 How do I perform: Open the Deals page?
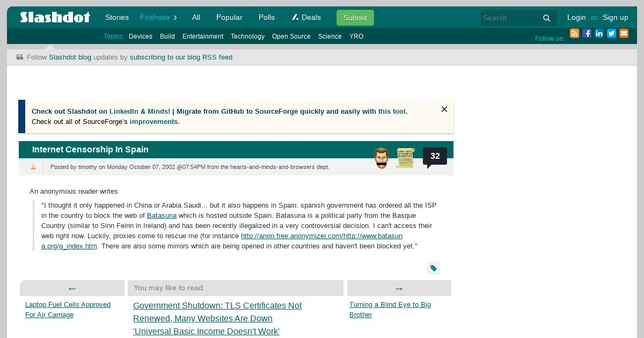306,17
